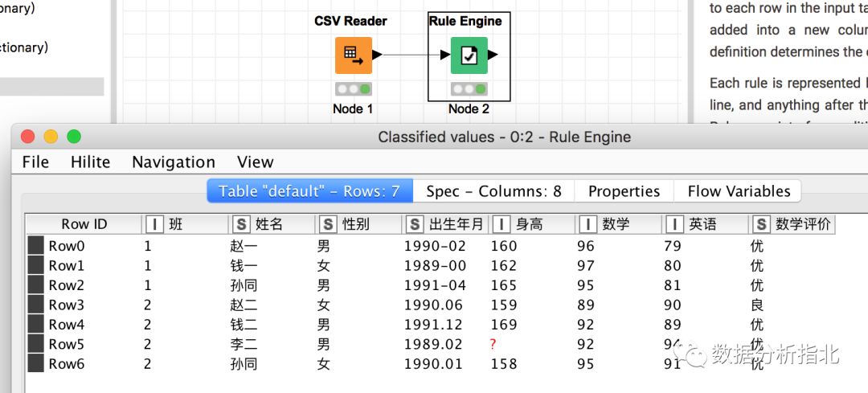Select the Row5 row ID cell
Image resolution: width=868 pixels, height=393 pixels.
pyautogui.click(x=67, y=344)
